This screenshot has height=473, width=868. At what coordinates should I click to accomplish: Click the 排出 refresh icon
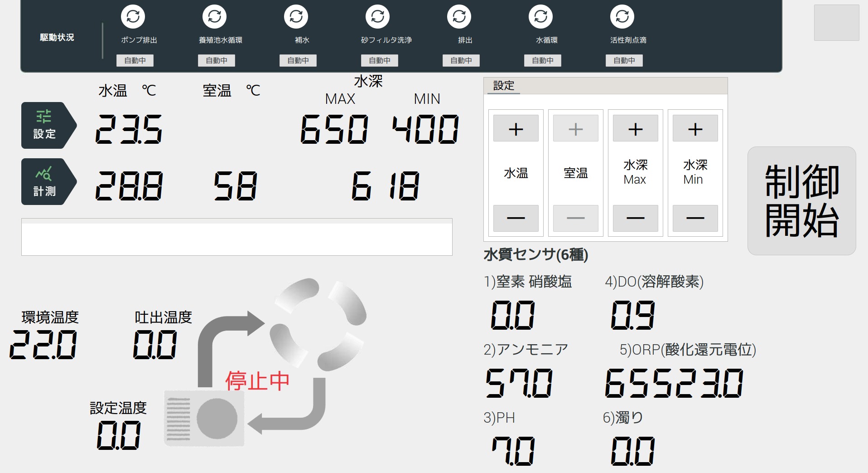click(x=459, y=17)
